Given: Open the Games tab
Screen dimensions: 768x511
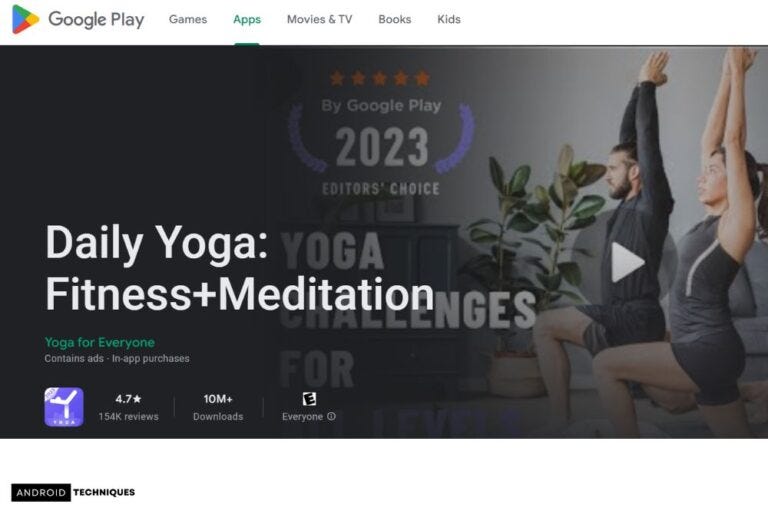Looking at the screenshot, I should tap(188, 20).
